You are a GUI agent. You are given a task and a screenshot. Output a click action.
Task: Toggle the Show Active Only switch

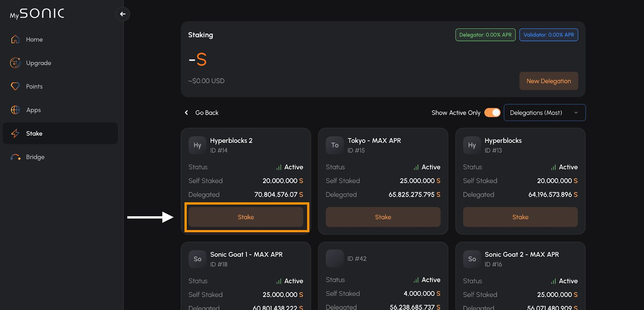click(x=492, y=113)
